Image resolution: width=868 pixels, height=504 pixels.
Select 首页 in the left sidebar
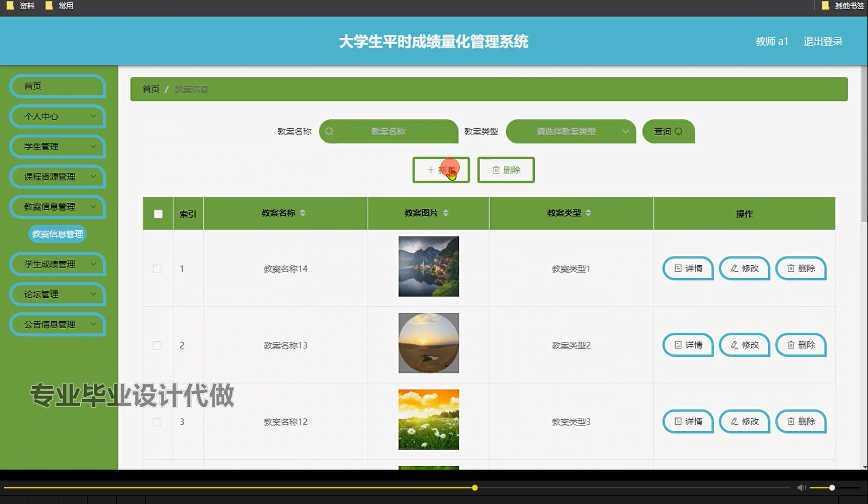57,86
